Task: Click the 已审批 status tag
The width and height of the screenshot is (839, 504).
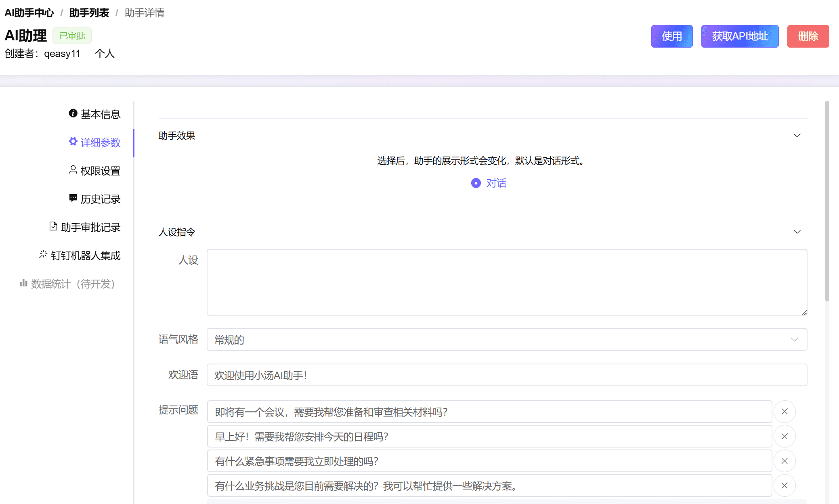Action: tap(72, 36)
